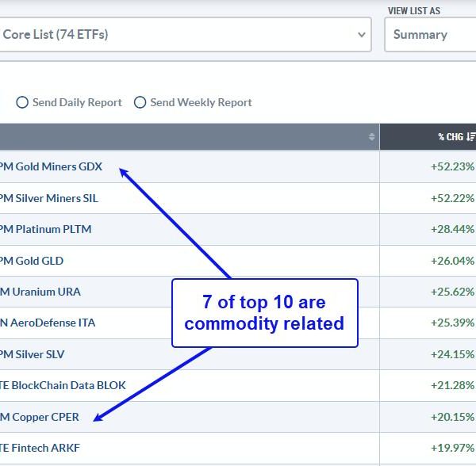Click the +20.15% value for CPER

[452, 417]
